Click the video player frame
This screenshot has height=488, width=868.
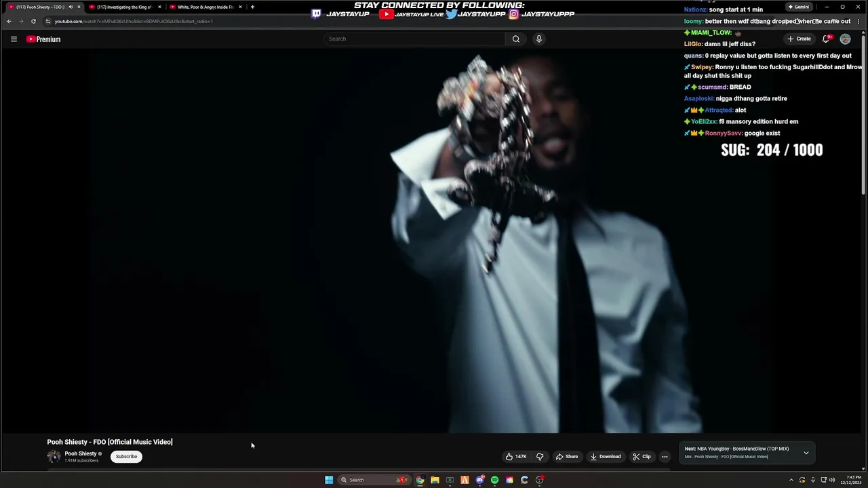tap(434, 241)
